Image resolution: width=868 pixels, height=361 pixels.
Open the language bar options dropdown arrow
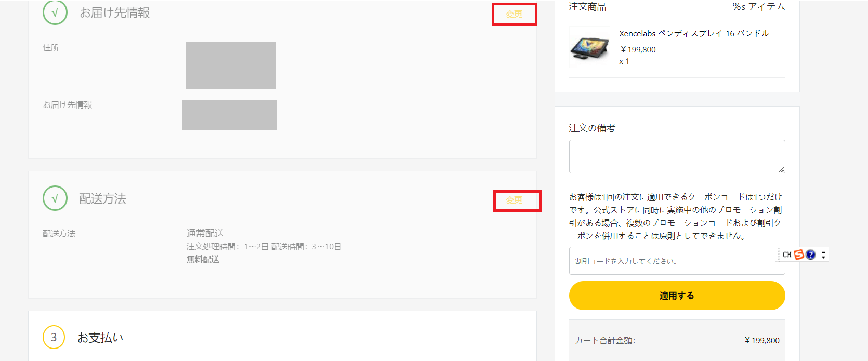(823, 257)
